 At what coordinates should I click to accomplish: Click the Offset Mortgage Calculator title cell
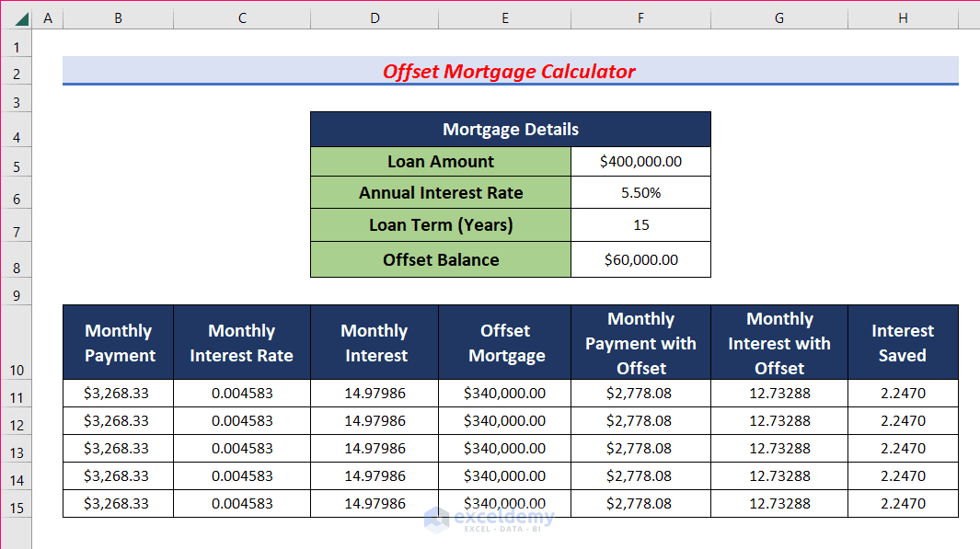[510, 71]
